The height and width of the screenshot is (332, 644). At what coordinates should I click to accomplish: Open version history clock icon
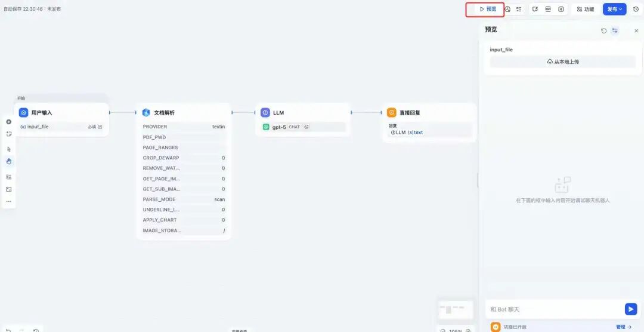pos(636,9)
